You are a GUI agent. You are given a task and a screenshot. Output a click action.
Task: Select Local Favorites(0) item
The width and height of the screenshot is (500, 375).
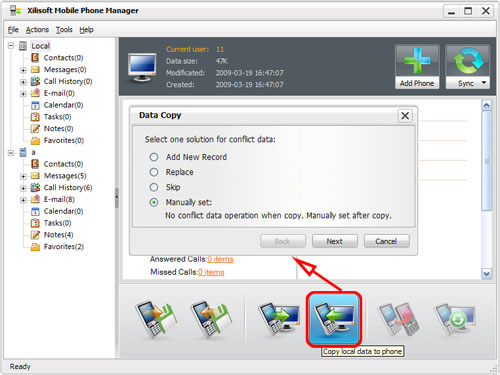(57, 140)
